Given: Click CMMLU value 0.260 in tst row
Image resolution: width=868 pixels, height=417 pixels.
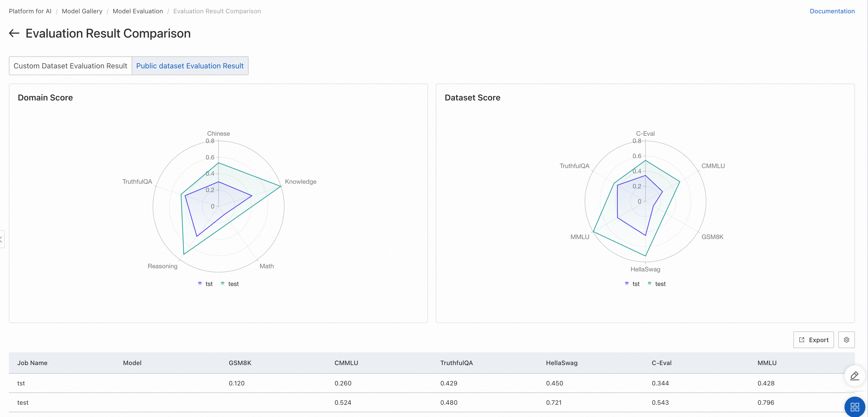Looking at the screenshot, I should [343, 383].
